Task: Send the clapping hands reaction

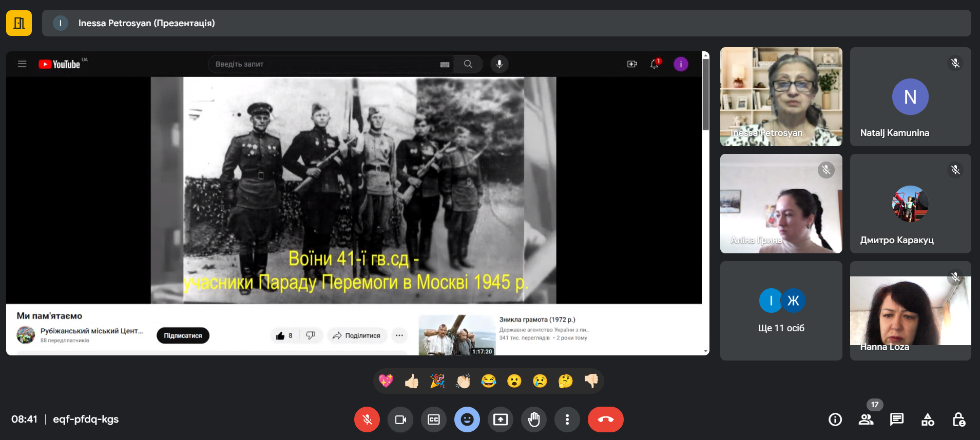Action: pyautogui.click(x=463, y=381)
